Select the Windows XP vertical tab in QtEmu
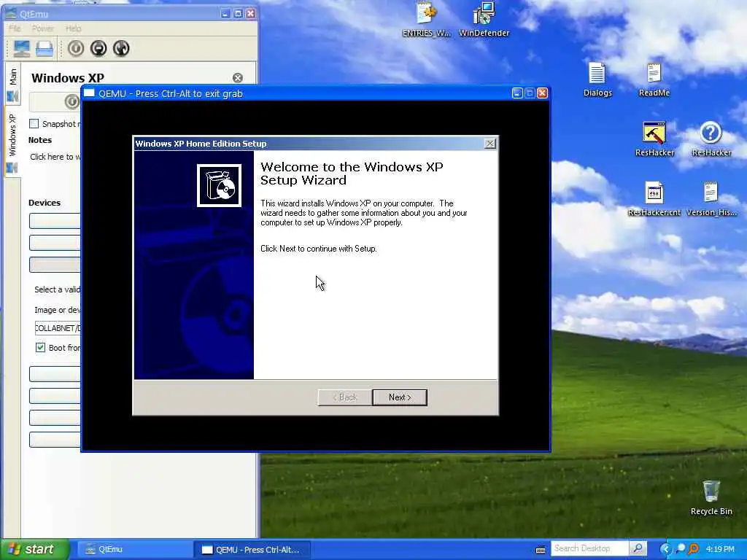 coord(12,143)
